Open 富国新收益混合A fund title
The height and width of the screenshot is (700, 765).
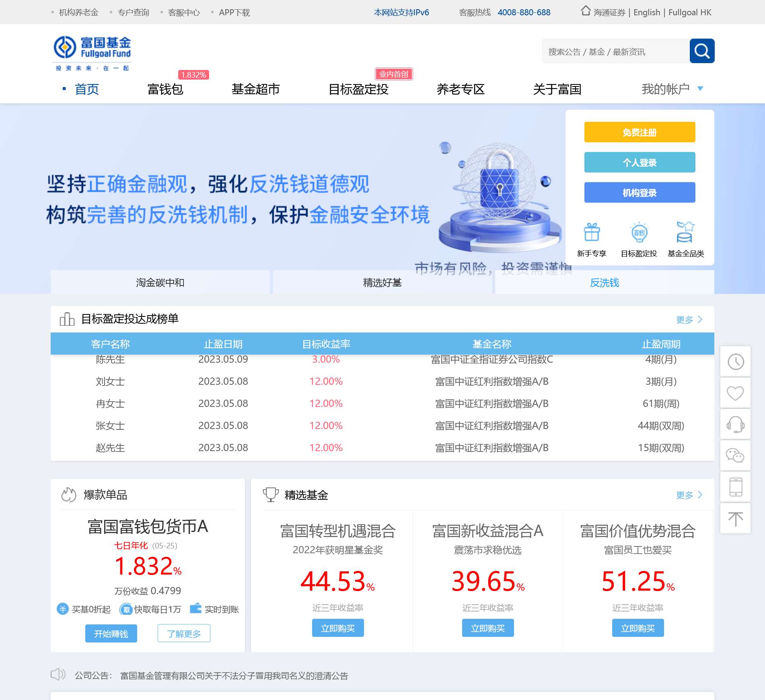[488, 531]
